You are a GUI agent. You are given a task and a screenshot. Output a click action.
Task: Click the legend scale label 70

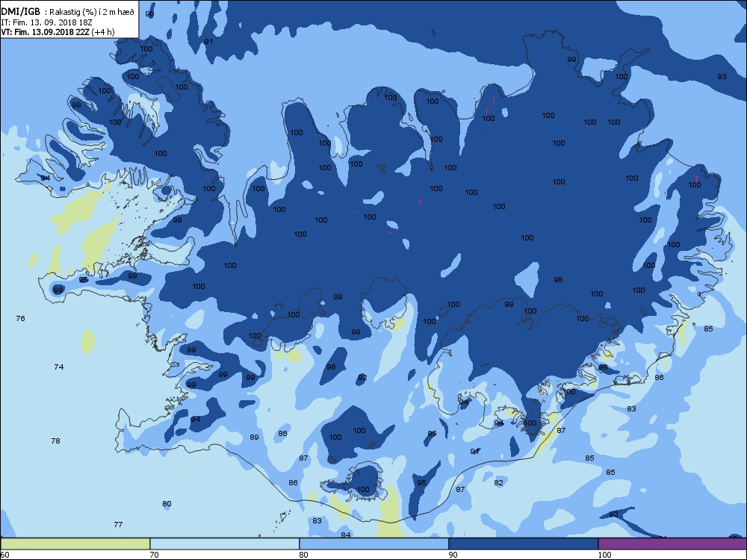coord(154,554)
